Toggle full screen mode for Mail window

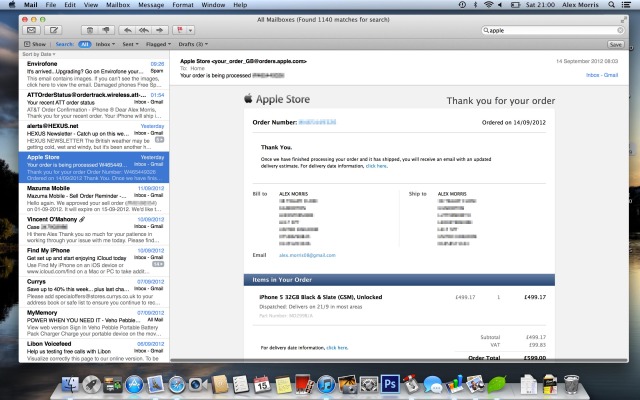coord(623,20)
